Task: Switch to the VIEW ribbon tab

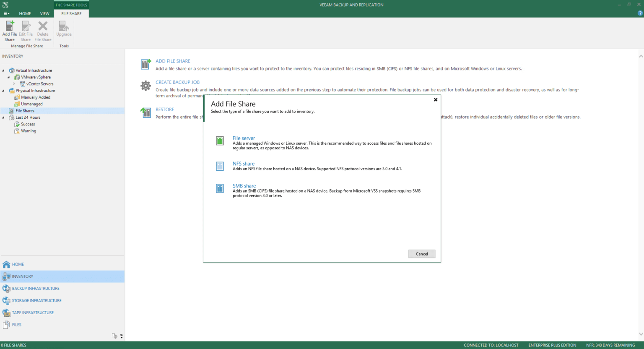Action: click(x=44, y=13)
